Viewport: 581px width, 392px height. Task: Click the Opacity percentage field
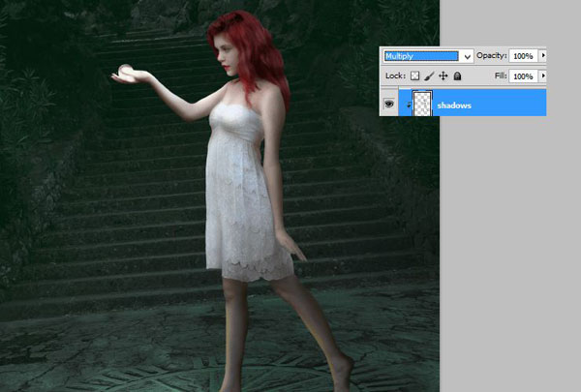pos(524,56)
